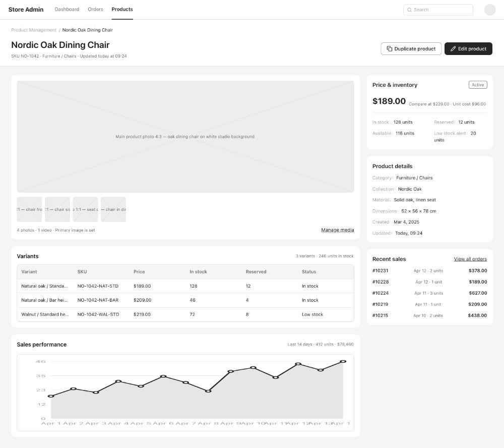Focus the Search input field
Image resolution: width=504 pixels, height=448 pixels.
point(438,10)
